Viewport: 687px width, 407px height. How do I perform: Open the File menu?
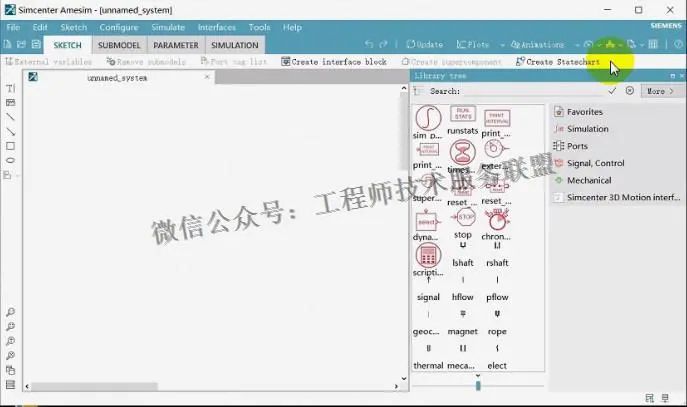tap(13, 27)
